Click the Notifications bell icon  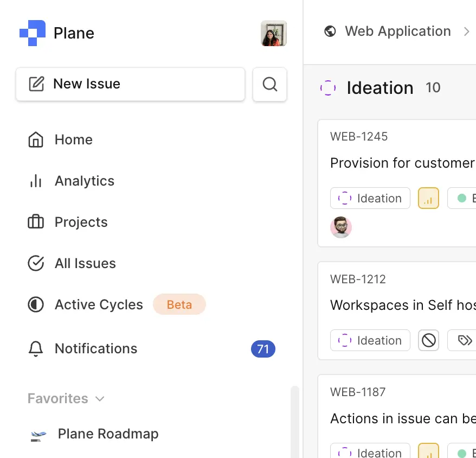coord(36,349)
